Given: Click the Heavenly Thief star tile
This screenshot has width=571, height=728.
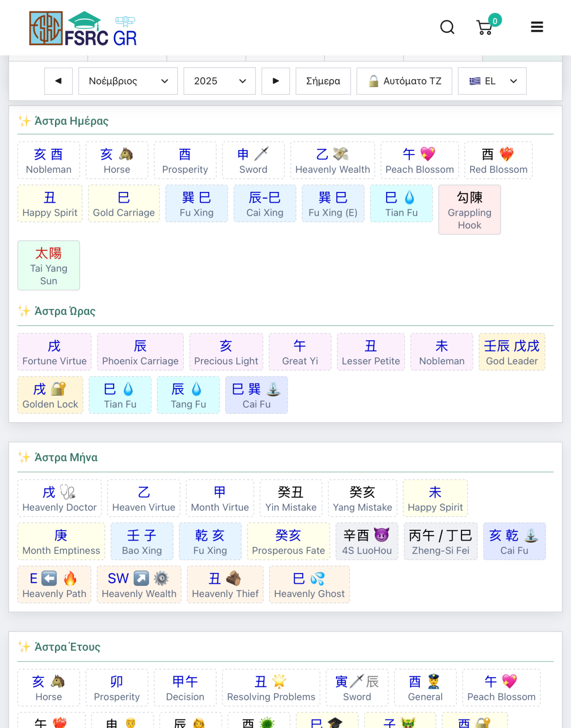Looking at the screenshot, I should (225, 584).
